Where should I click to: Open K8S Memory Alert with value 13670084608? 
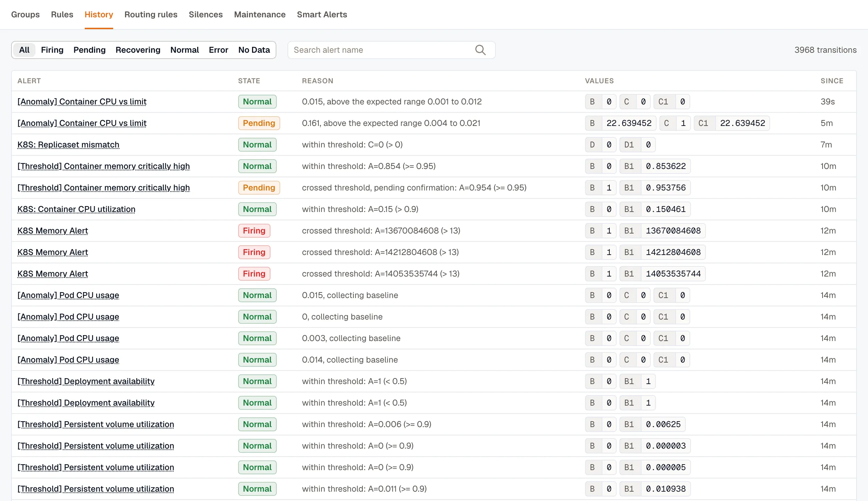[x=53, y=231]
